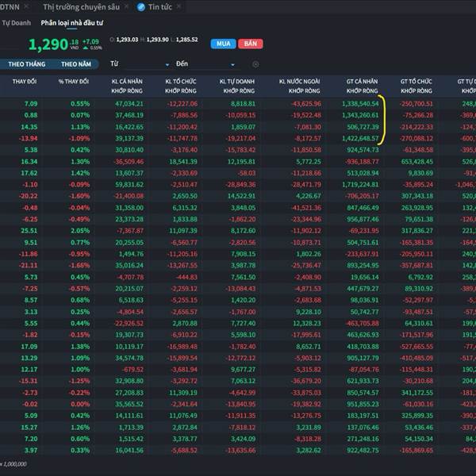Sort by % THAY ĐỔI column header
Screen dimensions: 476x476
click(74, 82)
